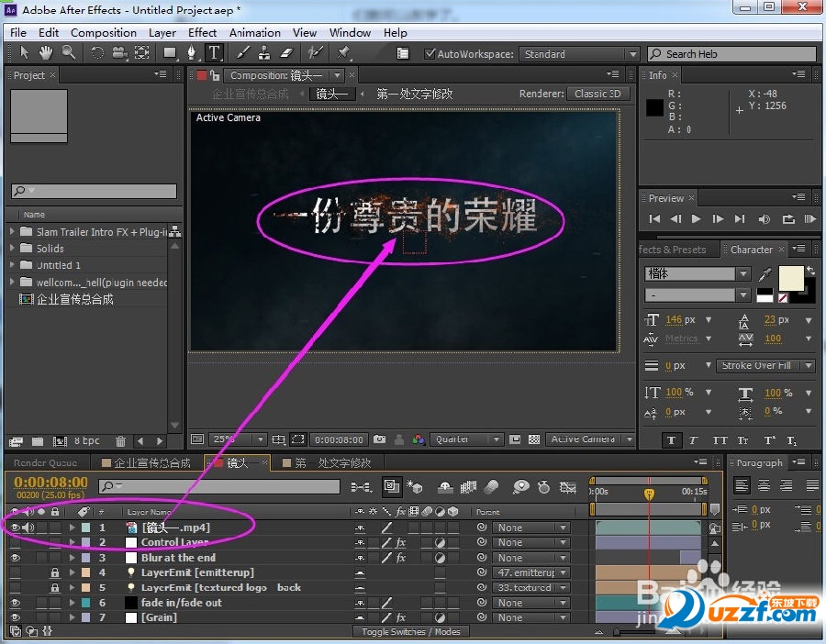The image size is (826, 644).
Task: Take snapshot with camera icon
Action: [x=379, y=439]
